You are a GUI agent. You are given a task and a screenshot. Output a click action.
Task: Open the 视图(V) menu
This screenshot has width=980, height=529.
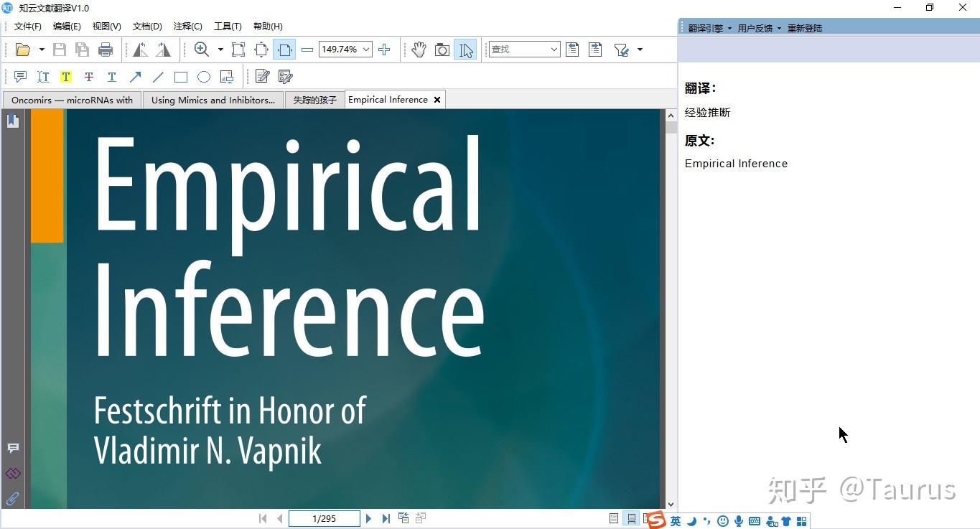point(106,26)
